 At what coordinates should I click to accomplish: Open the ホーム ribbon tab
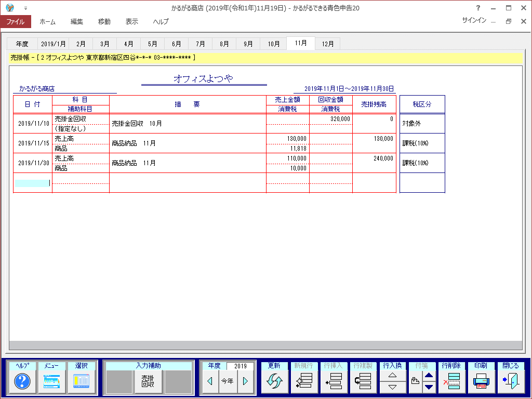(x=47, y=21)
